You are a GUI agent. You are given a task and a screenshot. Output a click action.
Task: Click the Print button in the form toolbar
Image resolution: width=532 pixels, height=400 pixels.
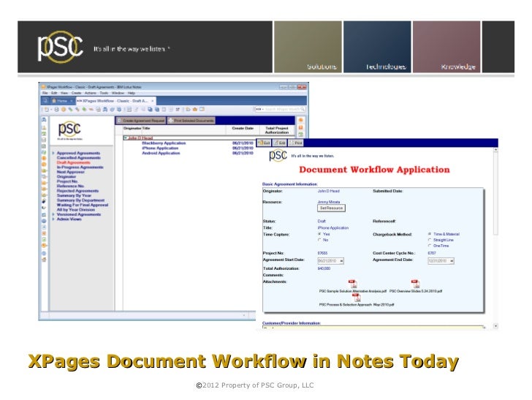(x=296, y=143)
